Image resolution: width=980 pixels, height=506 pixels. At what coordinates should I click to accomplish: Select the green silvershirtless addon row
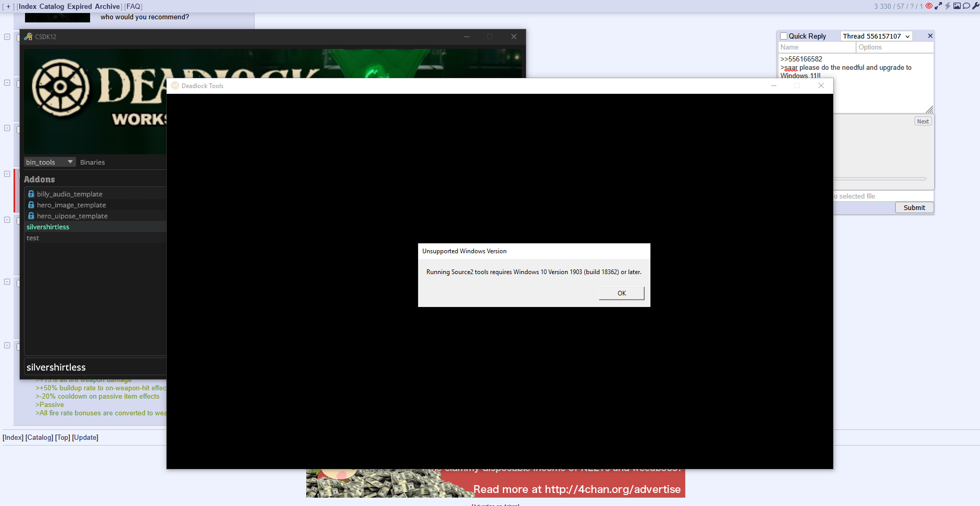tap(95, 227)
